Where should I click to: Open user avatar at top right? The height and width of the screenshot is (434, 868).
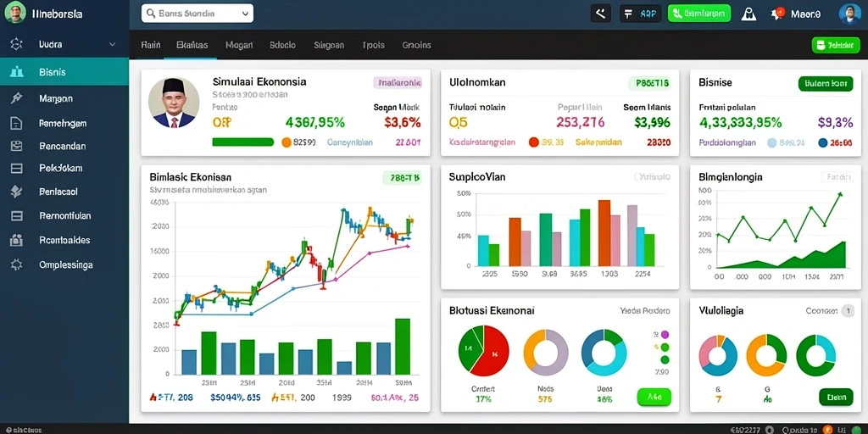849,14
